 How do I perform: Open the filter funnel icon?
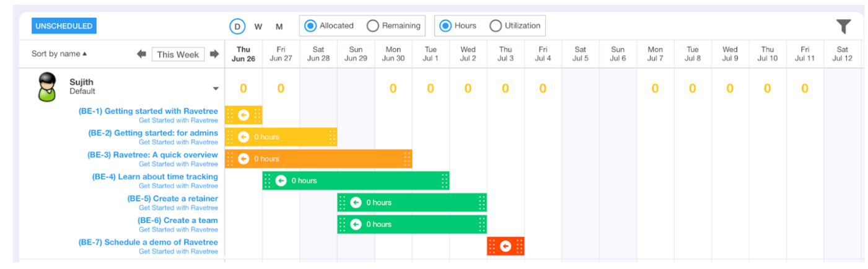(x=843, y=26)
